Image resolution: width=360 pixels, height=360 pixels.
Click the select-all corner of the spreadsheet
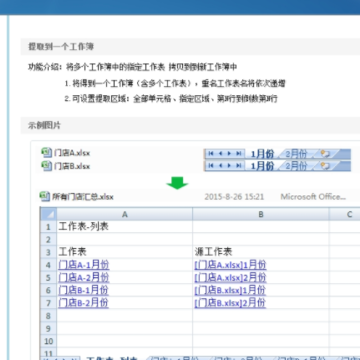pyautogui.click(x=49, y=214)
